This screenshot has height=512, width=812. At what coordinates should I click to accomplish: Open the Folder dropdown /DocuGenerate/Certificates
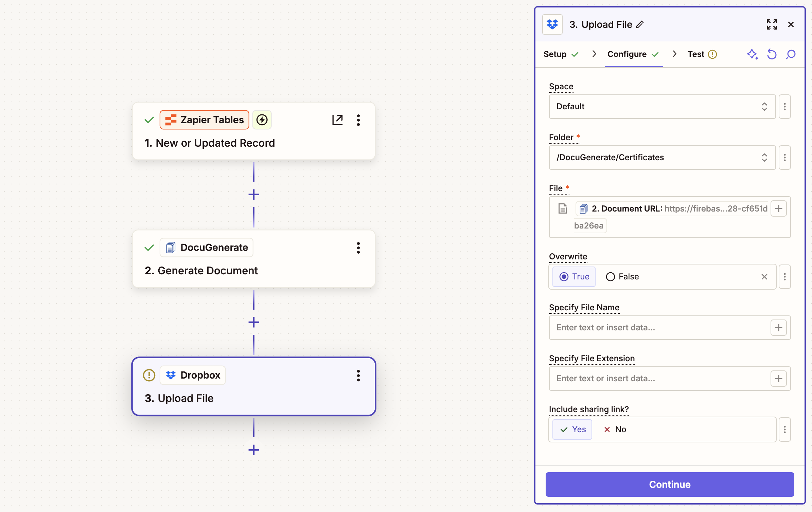662,158
